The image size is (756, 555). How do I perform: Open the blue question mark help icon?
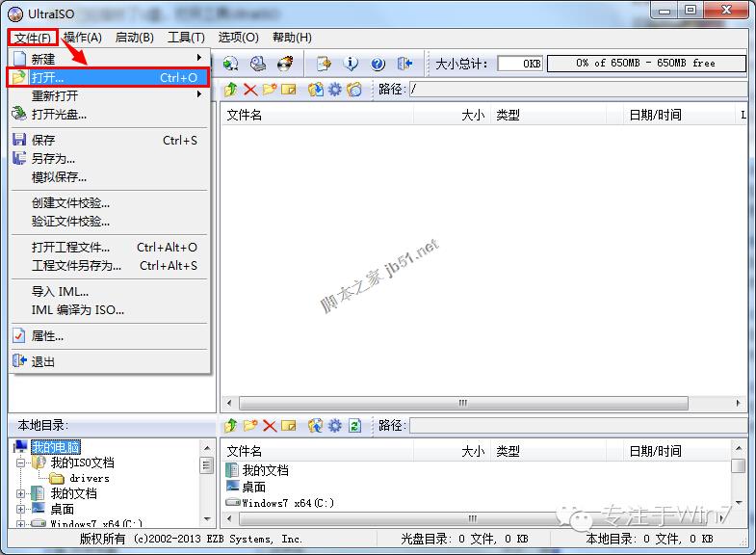coord(378,64)
